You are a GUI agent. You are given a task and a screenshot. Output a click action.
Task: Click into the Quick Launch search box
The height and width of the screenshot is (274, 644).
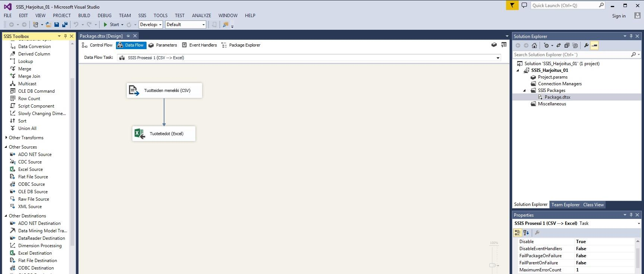(568, 5)
